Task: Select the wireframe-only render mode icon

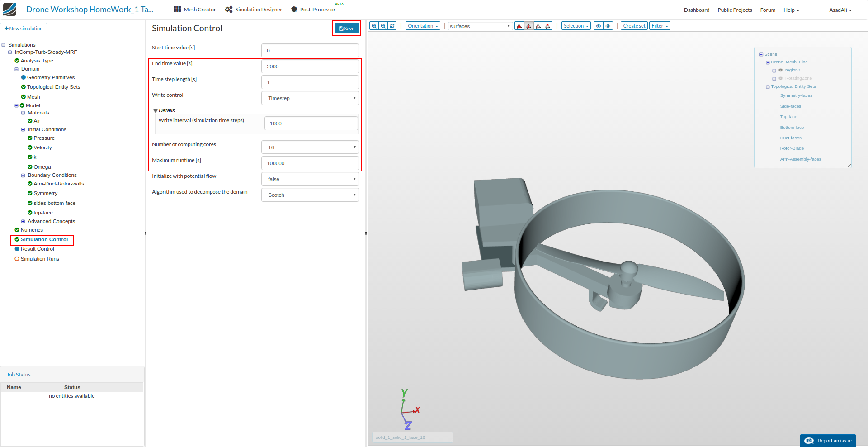Action: (538, 26)
